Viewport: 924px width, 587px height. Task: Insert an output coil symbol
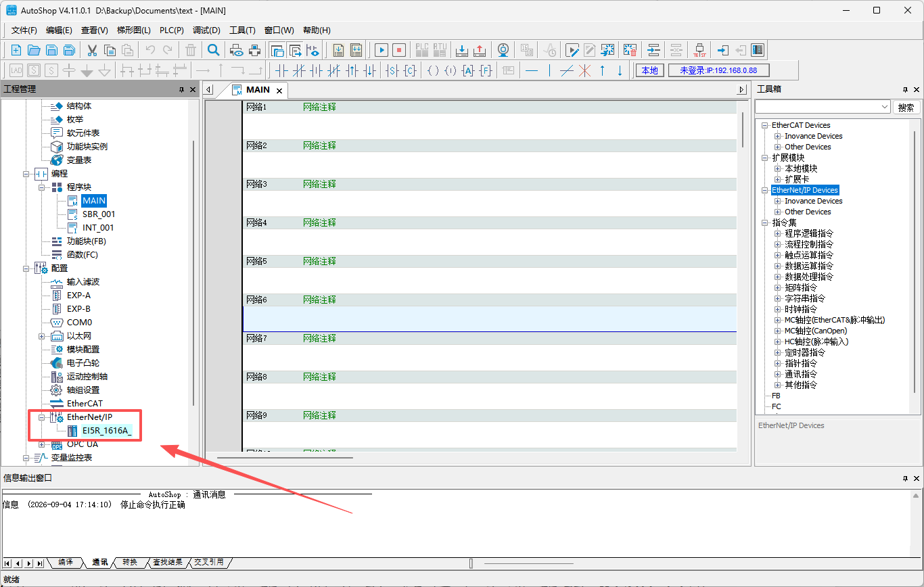click(x=434, y=70)
